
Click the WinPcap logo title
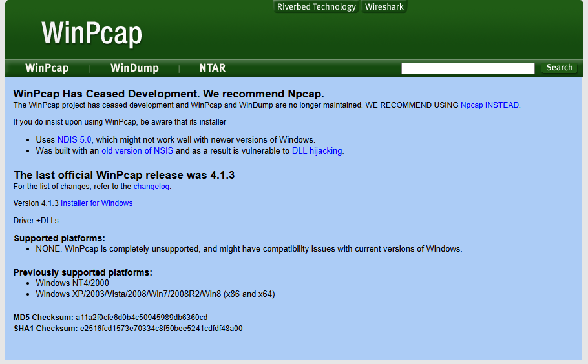point(92,33)
